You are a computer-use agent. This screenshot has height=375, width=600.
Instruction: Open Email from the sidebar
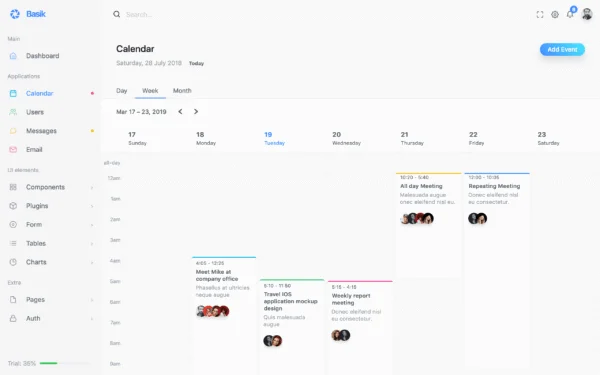[x=34, y=150]
